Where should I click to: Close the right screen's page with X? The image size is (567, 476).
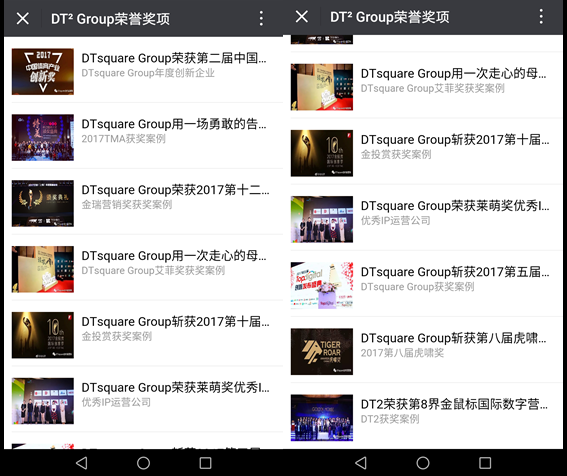(302, 16)
